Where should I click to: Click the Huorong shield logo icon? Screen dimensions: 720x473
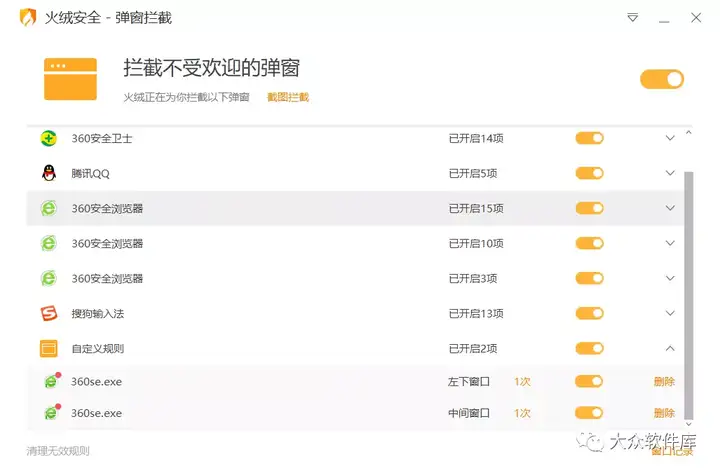click(x=28, y=17)
